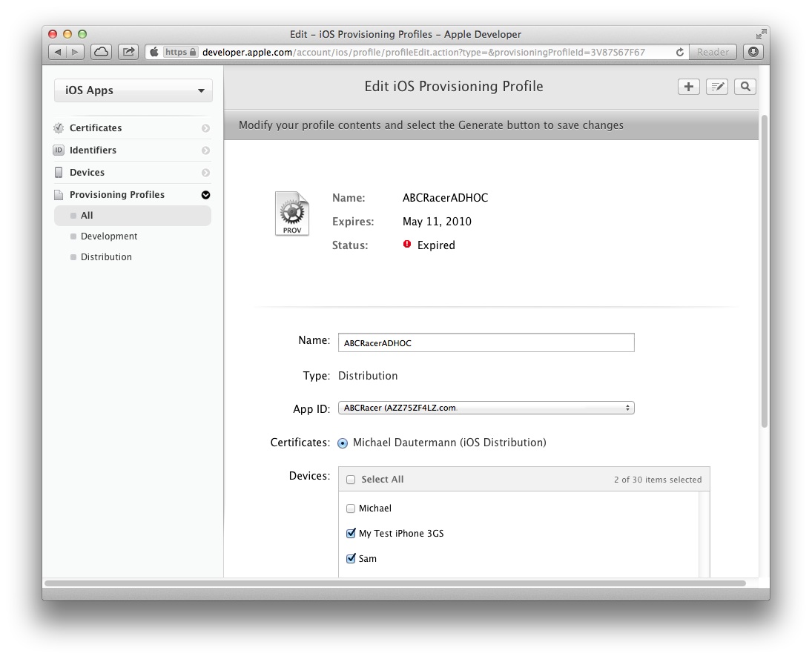Open the App ID dropdown

pyautogui.click(x=486, y=408)
